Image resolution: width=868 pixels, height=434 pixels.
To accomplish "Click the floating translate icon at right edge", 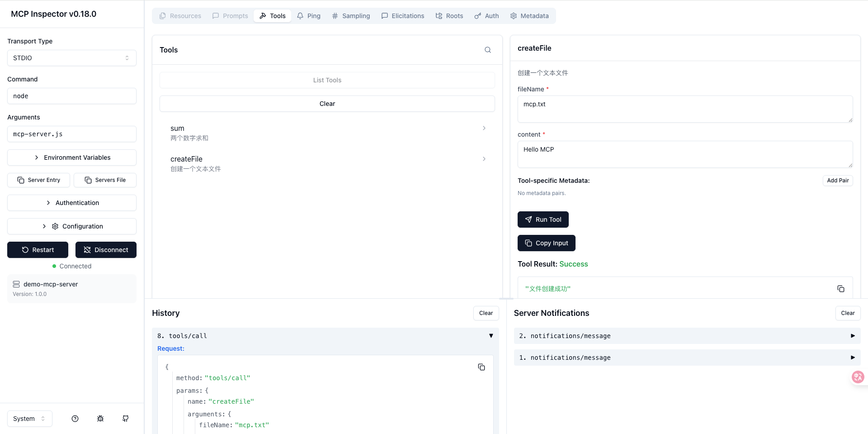I will click(x=858, y=377).
